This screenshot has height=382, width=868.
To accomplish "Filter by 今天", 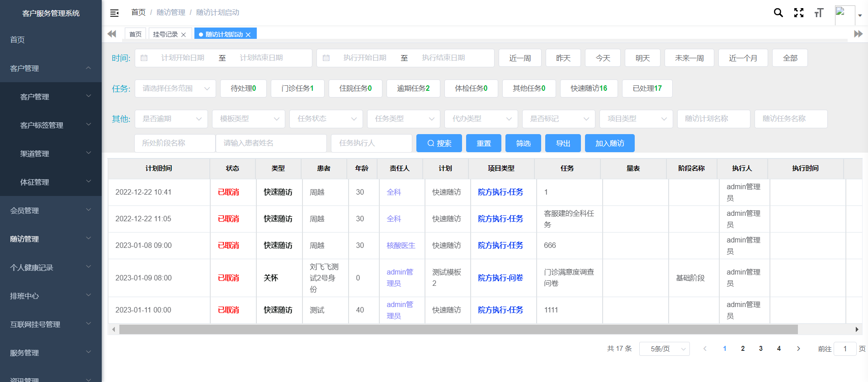I will 603,58.
